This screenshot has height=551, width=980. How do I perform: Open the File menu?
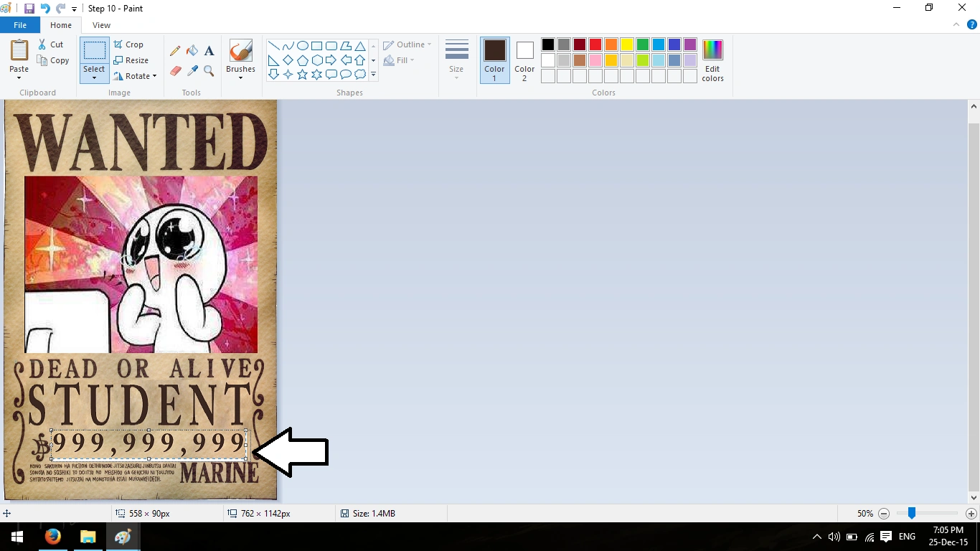click(20, 25)
